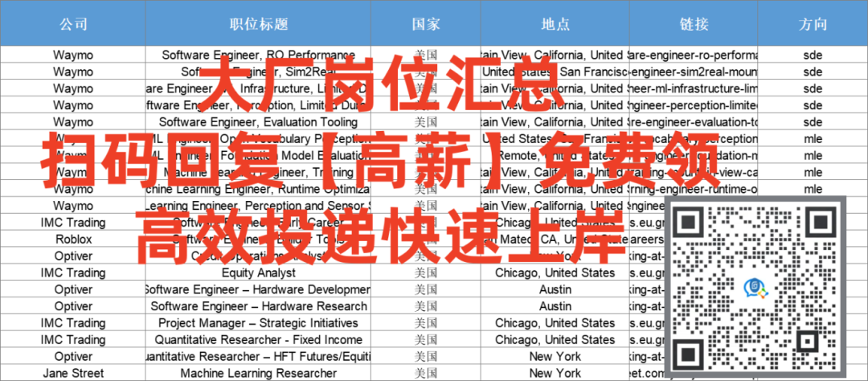
Task: Click Chicago location in Fixed Income row
Action: pos(555,339)
